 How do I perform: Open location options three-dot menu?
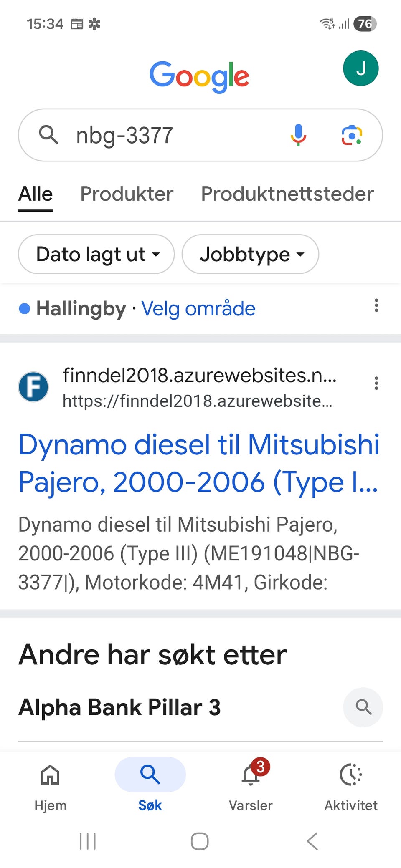pos(376,305)
